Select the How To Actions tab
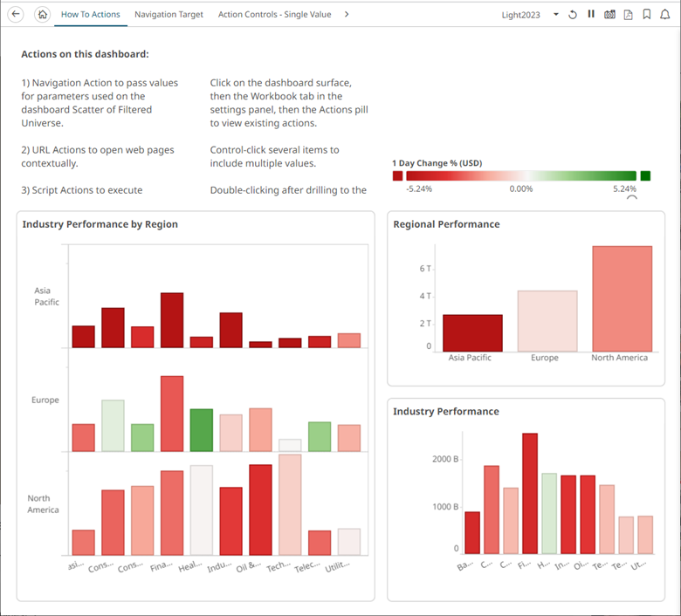681x616 pixels. click(x=90, y=14)
